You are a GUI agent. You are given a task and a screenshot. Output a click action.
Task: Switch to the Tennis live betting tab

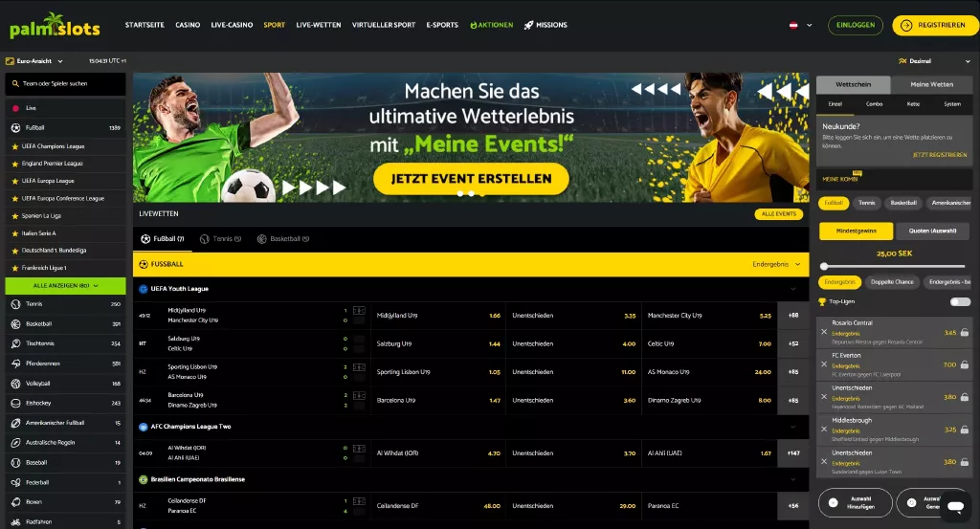221,239
